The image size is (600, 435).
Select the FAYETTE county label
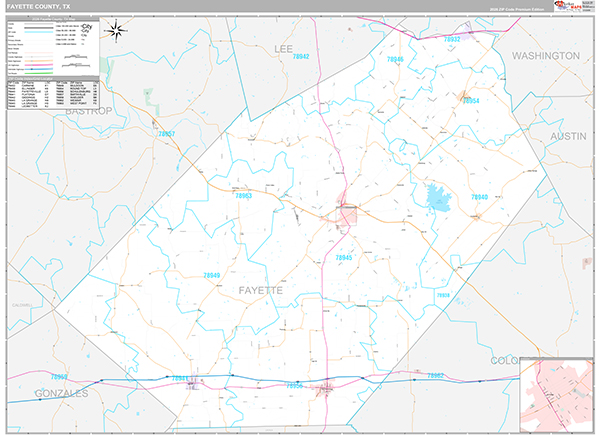(261, 290)
